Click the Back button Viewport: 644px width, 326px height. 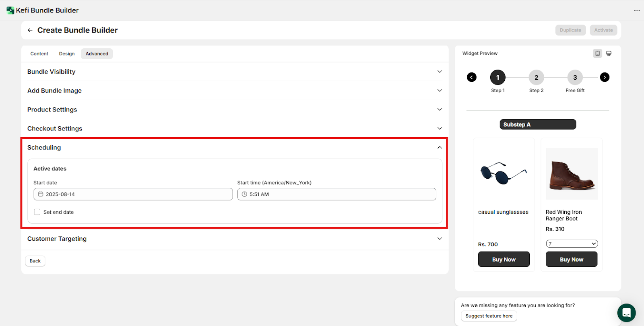[35, 261]
